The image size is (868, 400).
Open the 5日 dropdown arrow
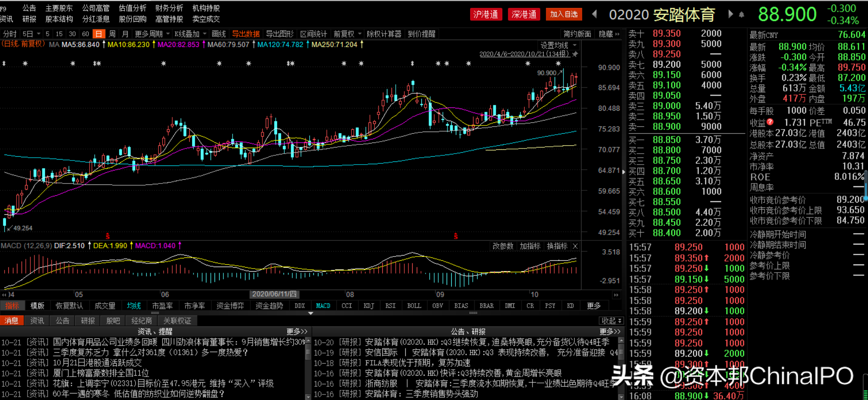pos(39,34)
